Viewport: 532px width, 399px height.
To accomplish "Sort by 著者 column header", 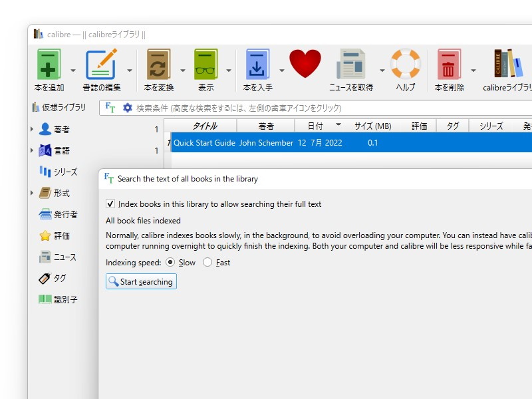I will click(265, 126).
